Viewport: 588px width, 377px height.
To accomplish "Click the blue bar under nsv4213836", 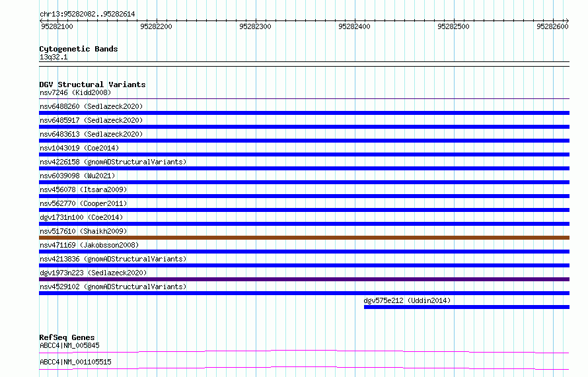I will 304,265.
